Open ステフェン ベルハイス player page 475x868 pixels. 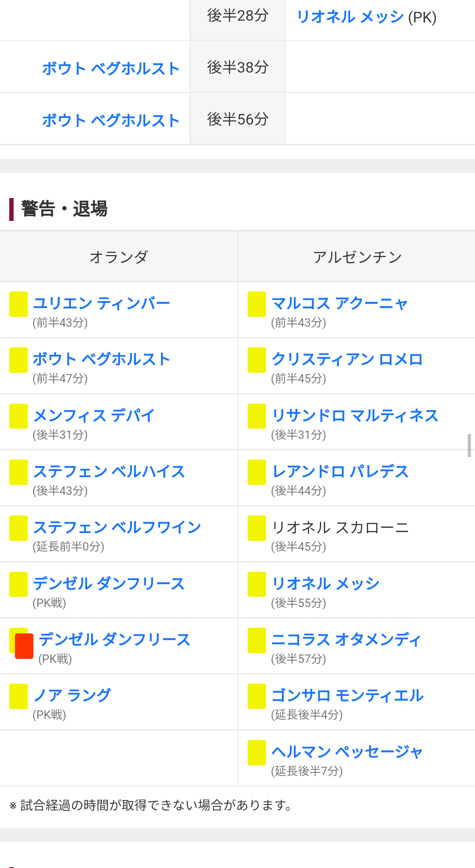pyautogui.click(x=109, y=471)
